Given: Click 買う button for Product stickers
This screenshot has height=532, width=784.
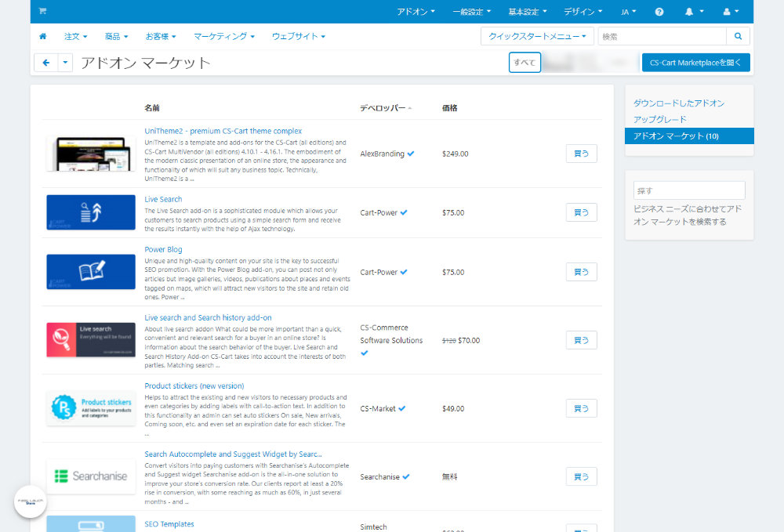Looking at the screenshot, I should tap(581, 409).
